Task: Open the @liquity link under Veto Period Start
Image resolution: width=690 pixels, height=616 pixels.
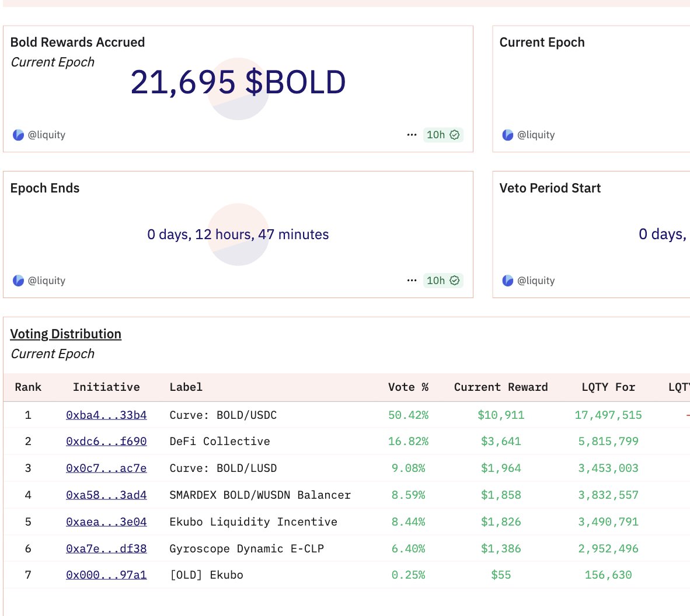Action: click(x=536, y=280)
